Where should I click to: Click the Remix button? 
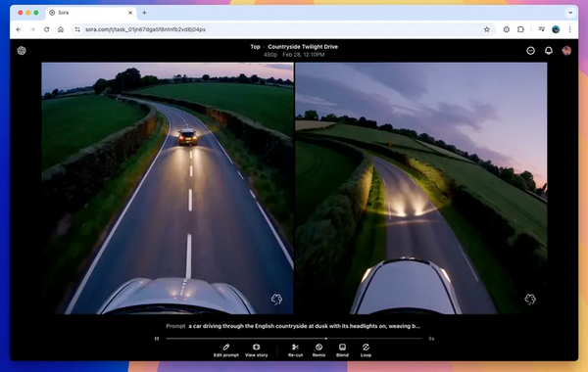tap(319, 350)
